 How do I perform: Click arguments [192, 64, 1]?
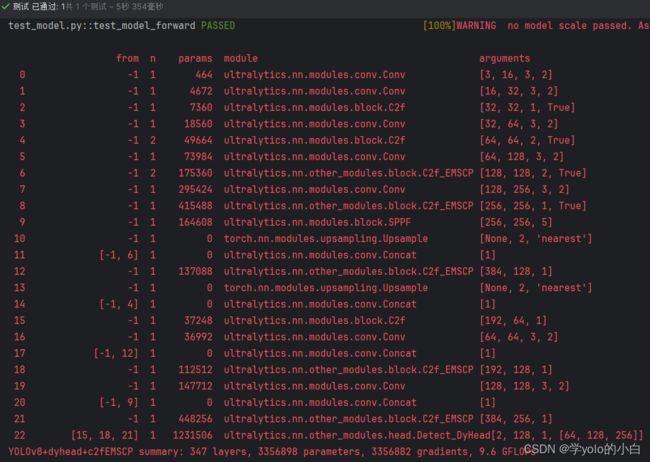click(513, 320)
